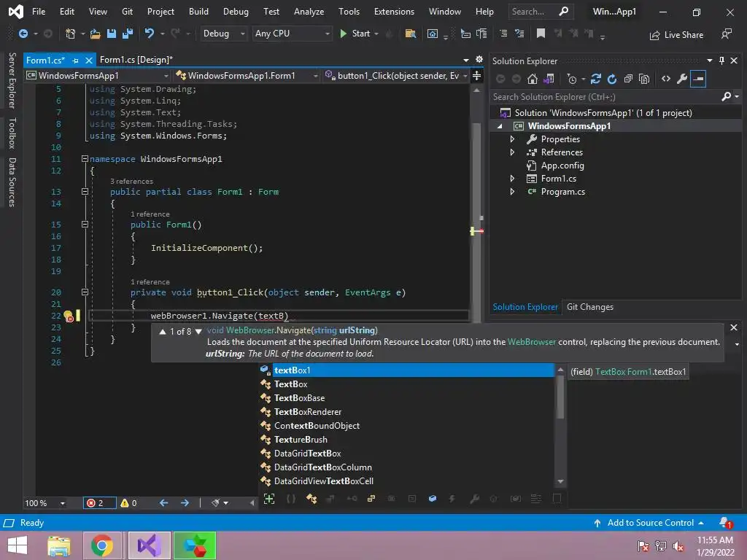Toggle the events filter lightning icon
Image resolution: width=747 pixels, height=560 pixels.
pyautogui.click(x=452, y=499)
